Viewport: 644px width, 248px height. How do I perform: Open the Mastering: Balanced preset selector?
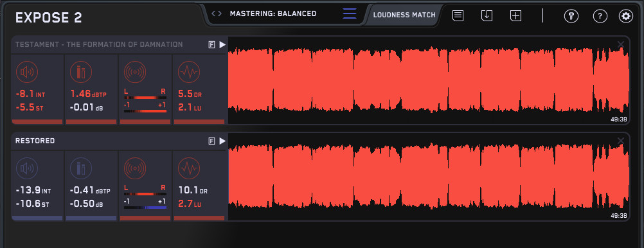click(x=273, y=13)
